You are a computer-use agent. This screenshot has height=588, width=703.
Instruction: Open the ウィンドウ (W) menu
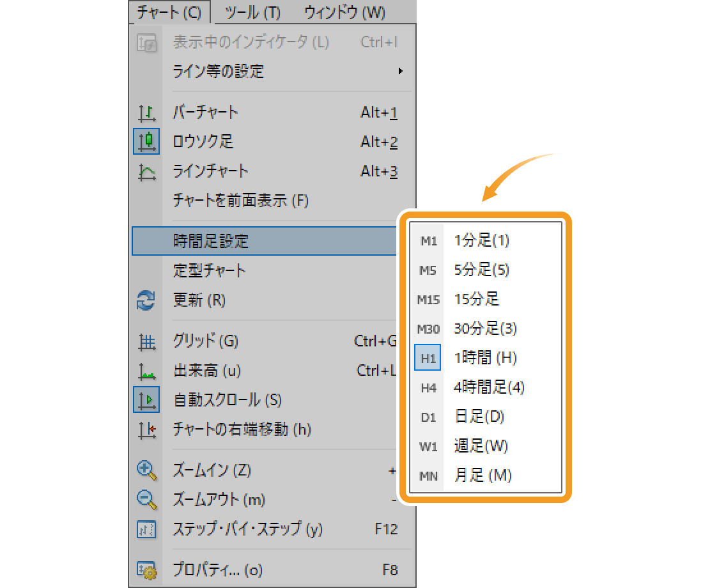click(x=344, y=12)
